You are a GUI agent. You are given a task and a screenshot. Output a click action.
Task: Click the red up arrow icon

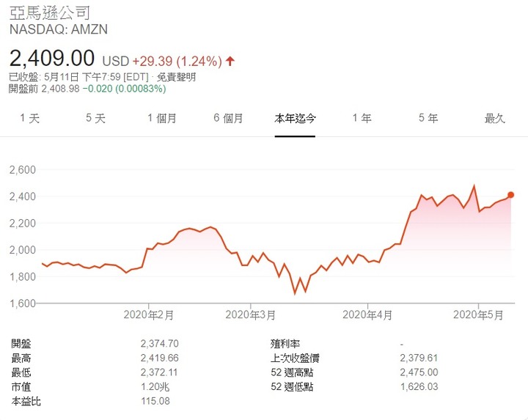click(x=230, y=62)
